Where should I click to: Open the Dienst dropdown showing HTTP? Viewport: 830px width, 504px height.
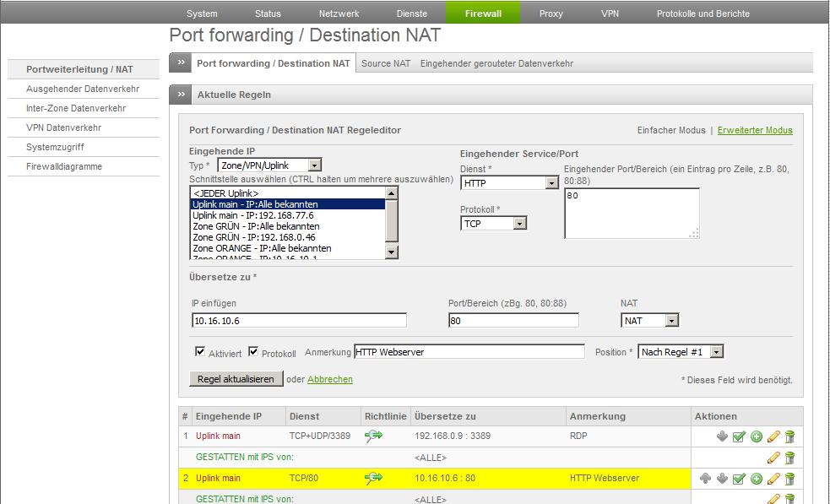(x=509, y=182)
